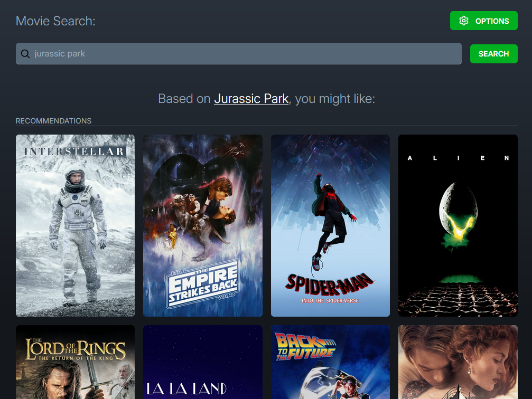Image resolution: width=532 pixels, height=399 pixels.
Task: Open Lord of the Rings Return of the King poster
Action: point(76,362)
